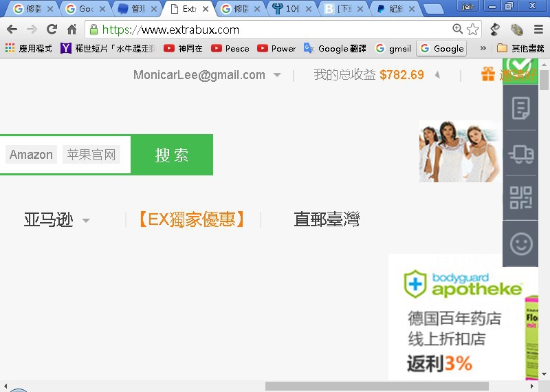Click the green 搜索 search button
The image size is (550, 392).
(171, 155)
